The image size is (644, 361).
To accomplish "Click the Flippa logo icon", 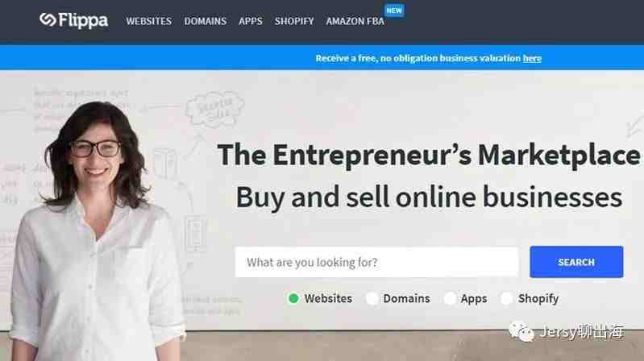I will click(x=48, y=19).
